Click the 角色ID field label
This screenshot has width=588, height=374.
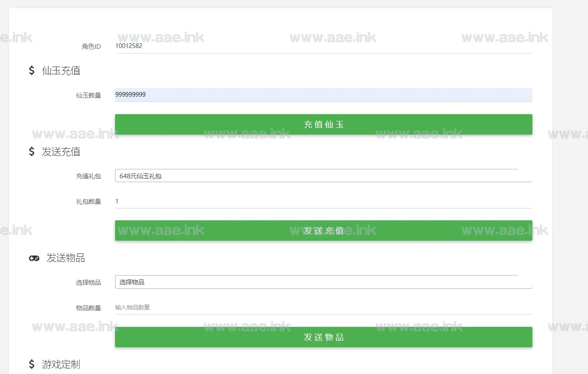[91, 46]
